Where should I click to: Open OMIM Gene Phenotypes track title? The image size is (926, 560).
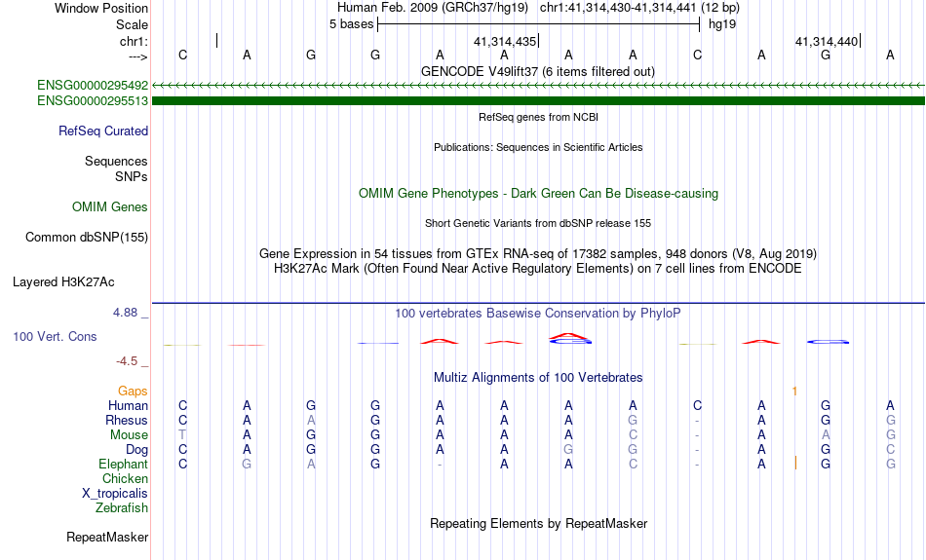[x=539, y=194]
